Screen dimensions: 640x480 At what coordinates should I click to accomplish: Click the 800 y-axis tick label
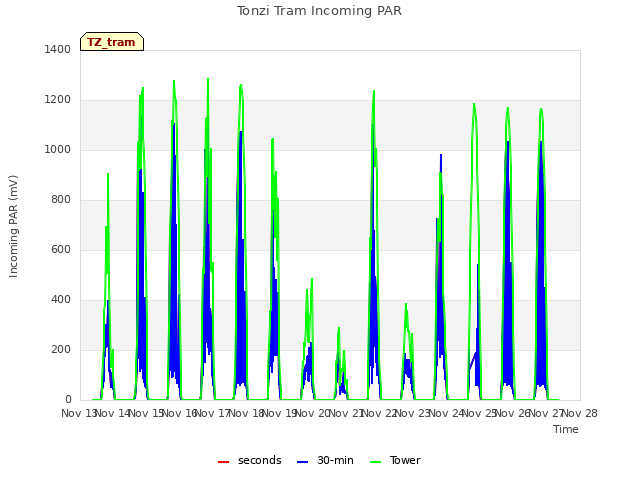tap(61, 200)
